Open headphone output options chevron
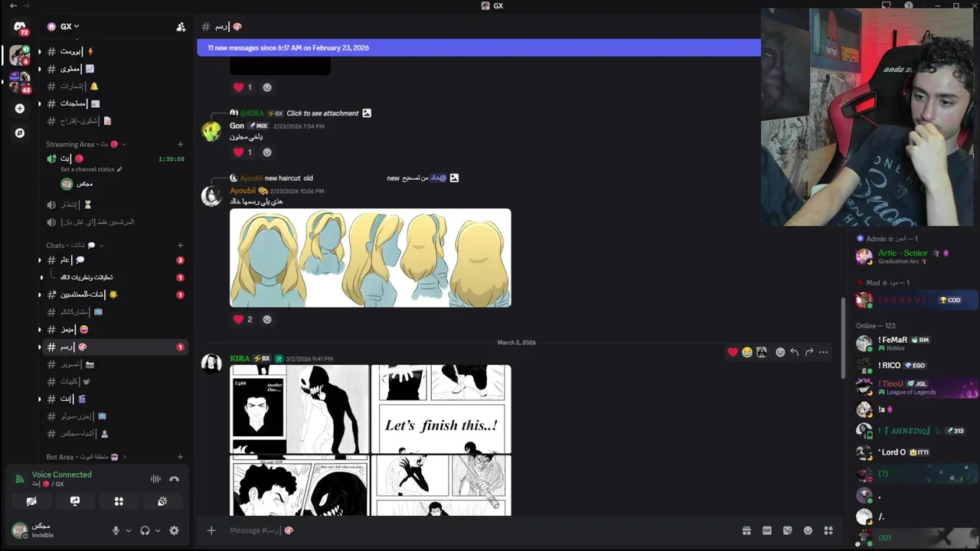980x551 pixels. (x=158, y=530)
